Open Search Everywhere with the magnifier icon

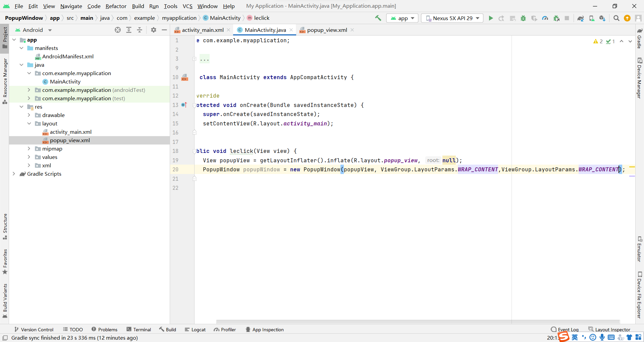616,18
